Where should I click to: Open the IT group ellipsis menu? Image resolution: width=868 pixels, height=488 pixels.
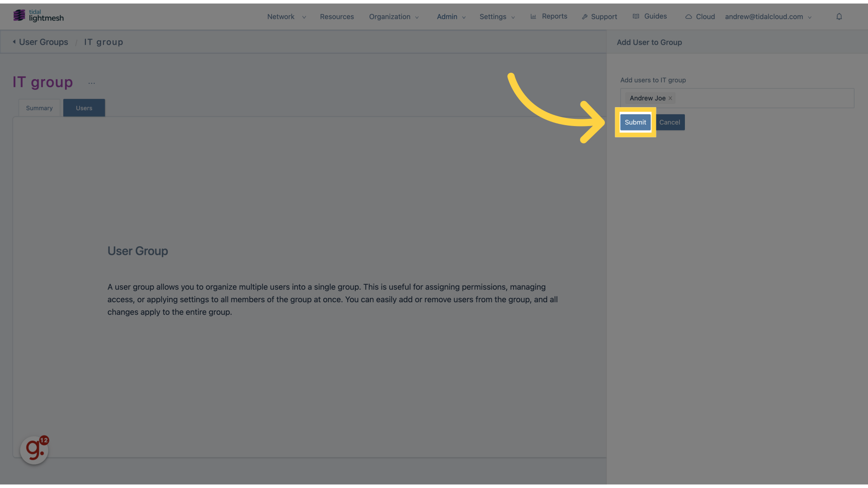click(x=92, y=83)
